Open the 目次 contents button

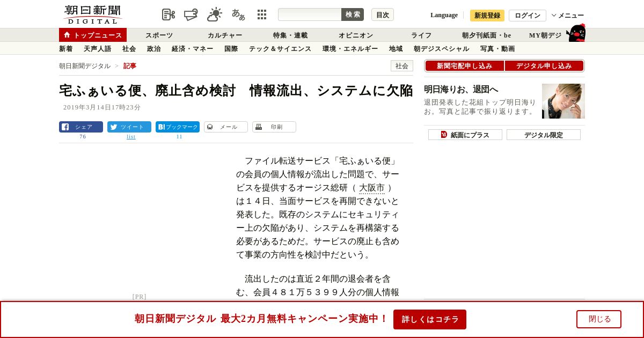tap(383, 14)
